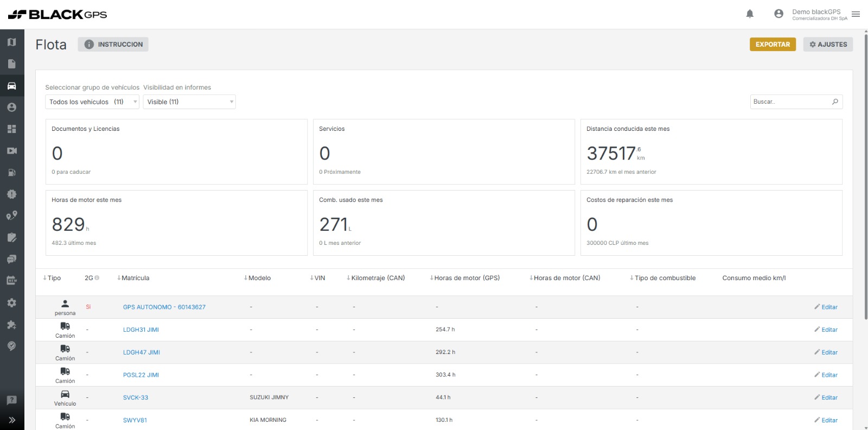
Task: Open the fuel pump sidebar icon
Action: (12, 173)
